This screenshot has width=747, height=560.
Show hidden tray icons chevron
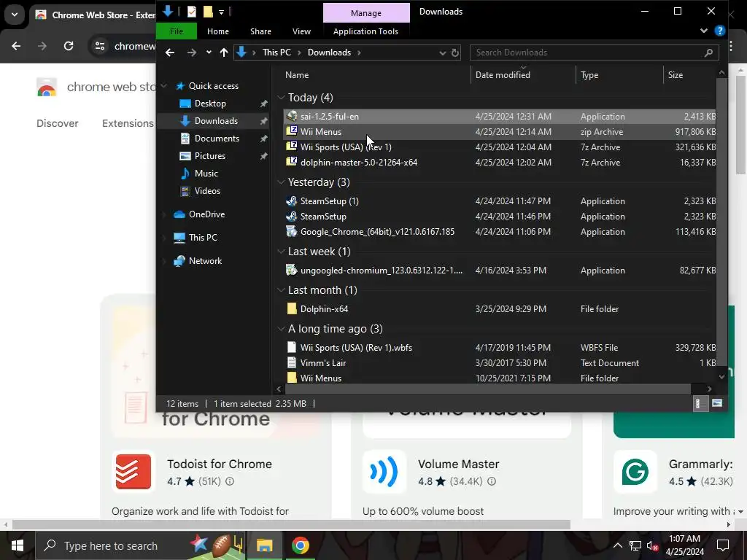pos(617,545)
